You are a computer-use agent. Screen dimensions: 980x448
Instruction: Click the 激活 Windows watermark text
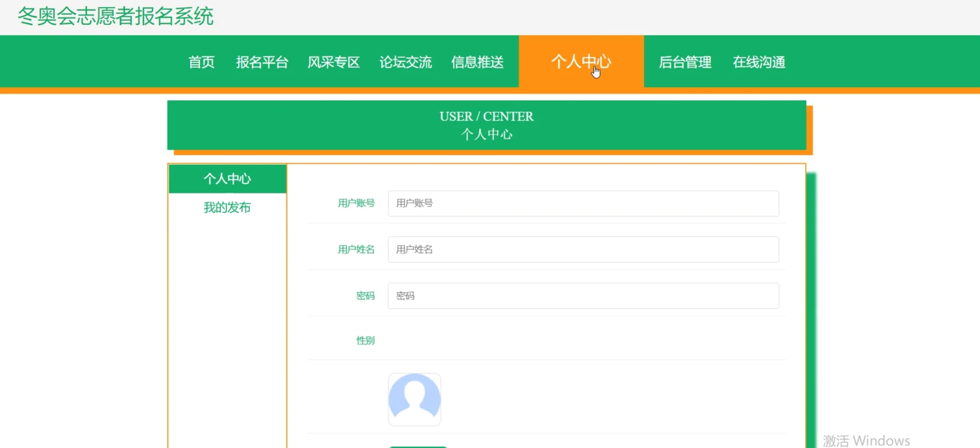[x=866, y=440]
